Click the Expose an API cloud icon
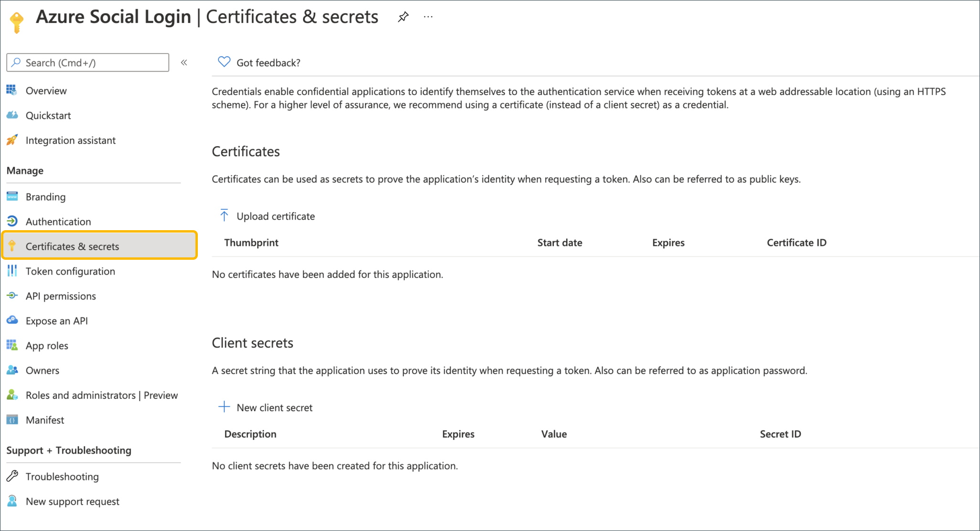The width and height of the screenshot is (980, 531). pos(12,320)
